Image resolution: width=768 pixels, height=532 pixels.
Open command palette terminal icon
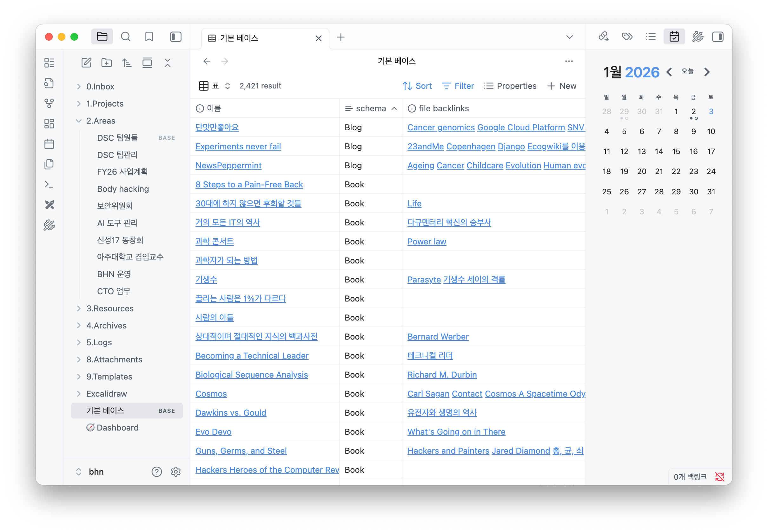(x=49, y=184)
